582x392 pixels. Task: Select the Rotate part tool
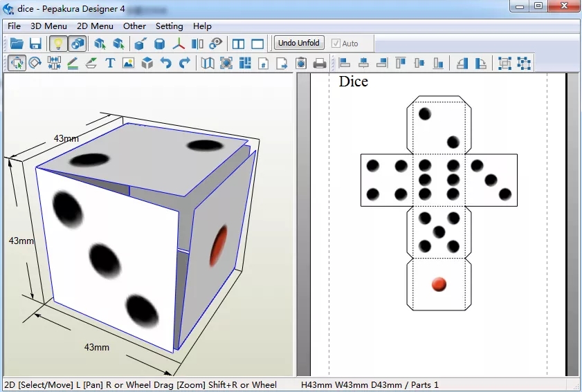[35, 63]
